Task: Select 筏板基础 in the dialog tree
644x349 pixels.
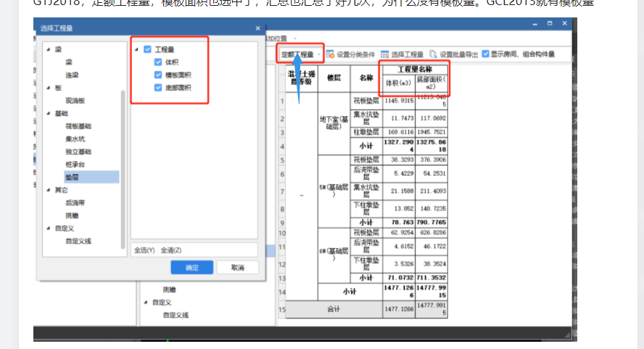Action: [78, 126]
